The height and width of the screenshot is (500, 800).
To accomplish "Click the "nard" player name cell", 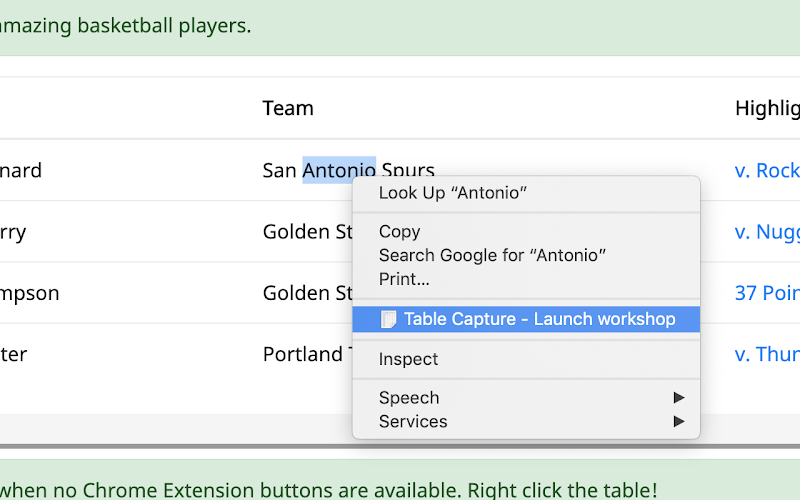I will click(20, 170).
